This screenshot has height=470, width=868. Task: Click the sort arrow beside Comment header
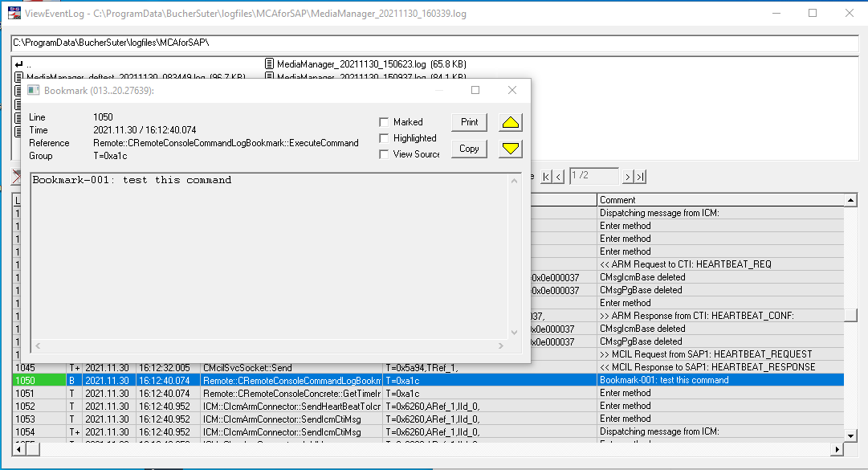coord(849,199)
